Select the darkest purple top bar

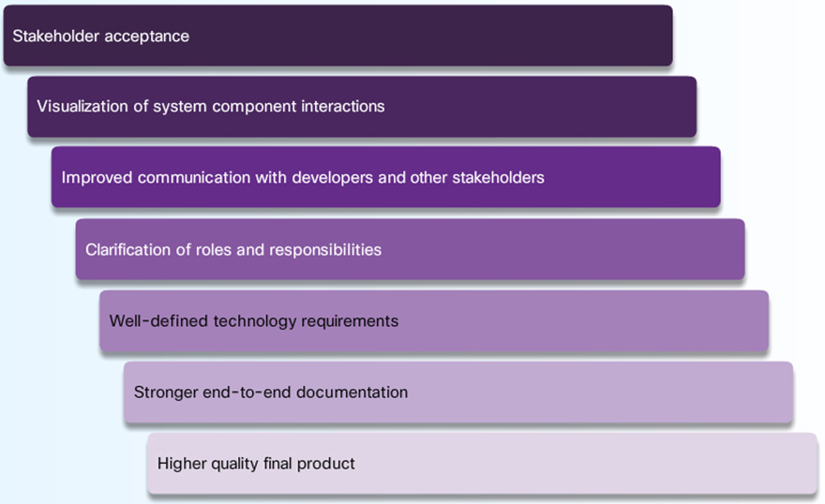coord(469,36)
